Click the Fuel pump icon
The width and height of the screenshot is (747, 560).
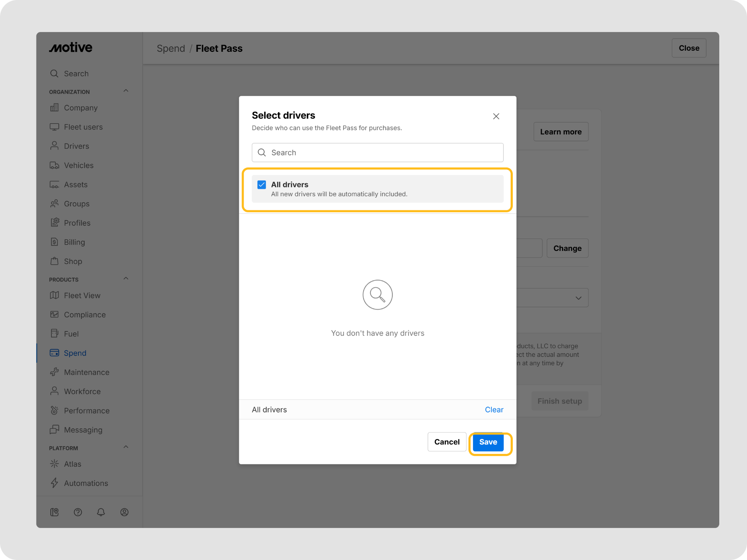[54, 334]
